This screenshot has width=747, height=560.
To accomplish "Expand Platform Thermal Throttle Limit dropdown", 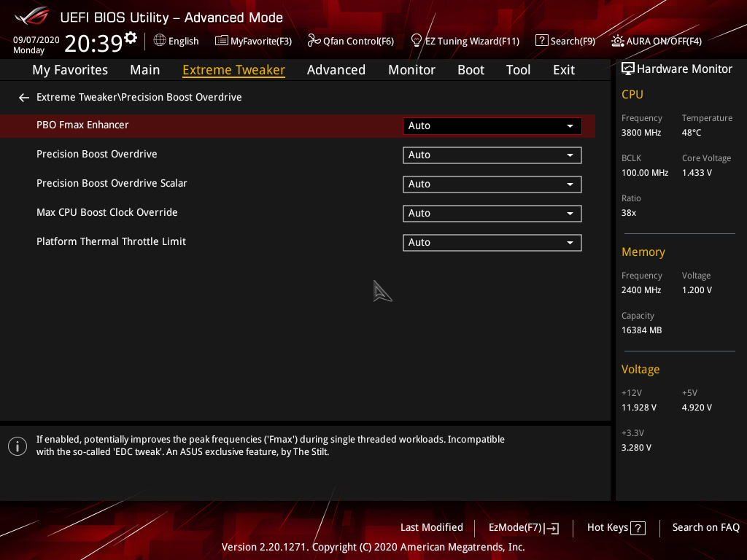I will click(x=492, y=242).
